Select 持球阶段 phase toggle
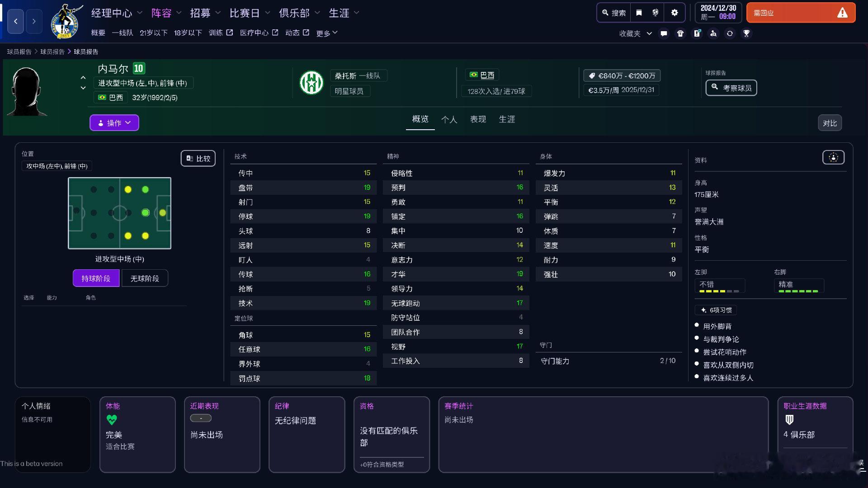 pos(96,278)
